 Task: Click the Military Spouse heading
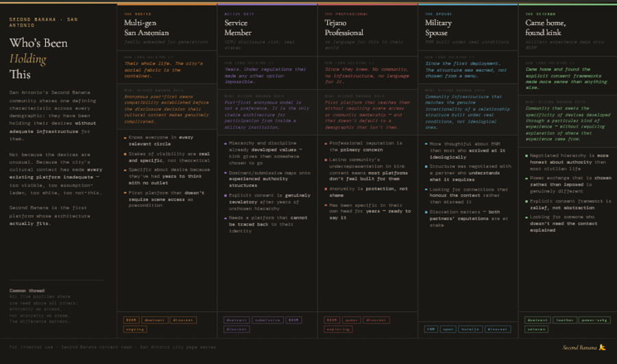(438, 27)
